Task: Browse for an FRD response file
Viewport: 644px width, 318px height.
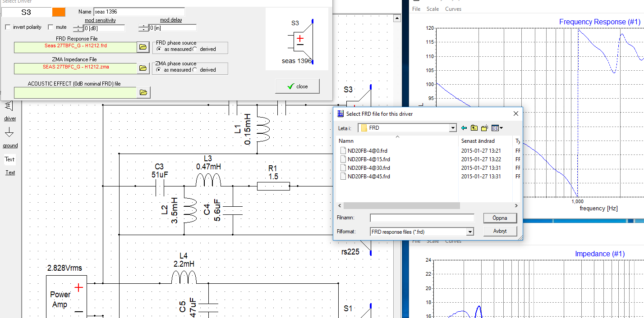Action: click(x=143, y=47)
